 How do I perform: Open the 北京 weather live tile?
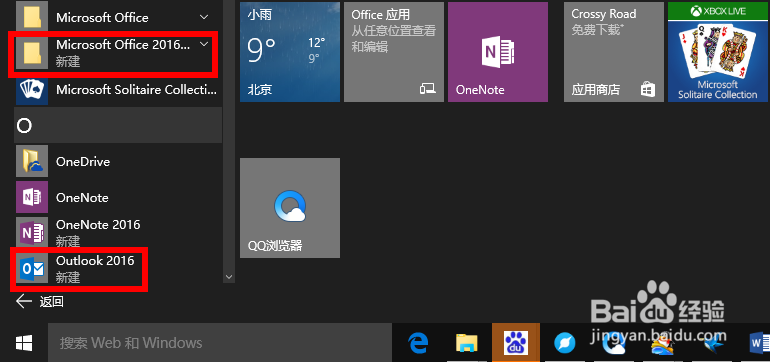[290, 52]
